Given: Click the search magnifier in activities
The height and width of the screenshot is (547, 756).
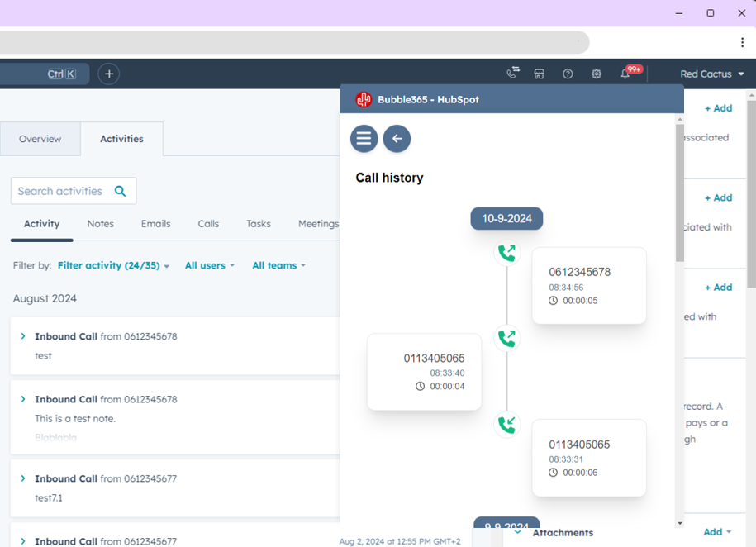Looking at the screenshot, I should [x=121, y=191].
